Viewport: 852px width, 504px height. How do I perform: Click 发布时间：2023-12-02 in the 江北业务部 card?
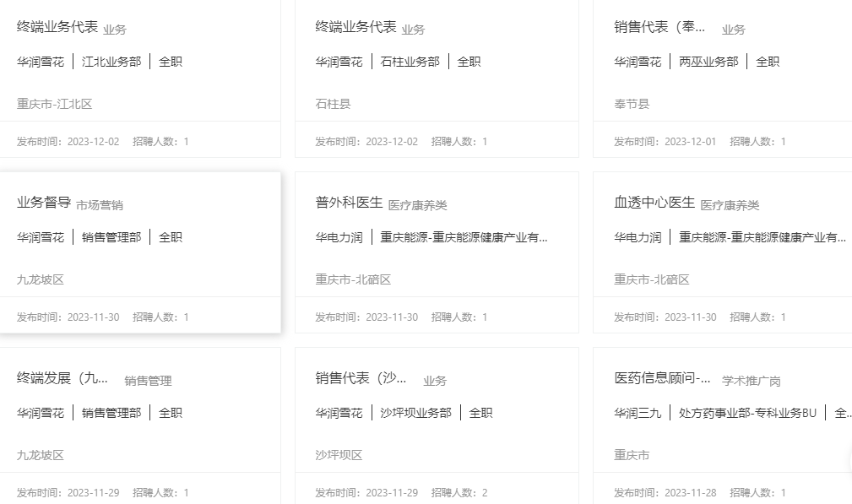pyautogui.click(x=68, y=142)
